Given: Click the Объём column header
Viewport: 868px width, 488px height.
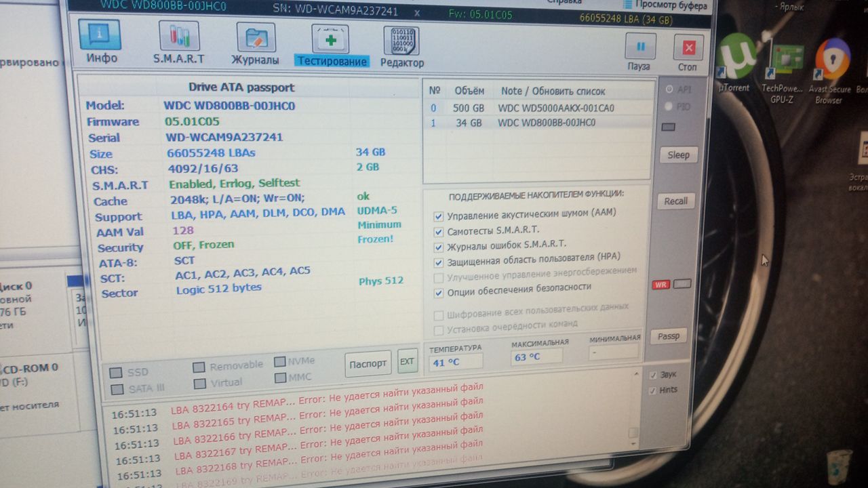Looking at the screenshot, I should (469, 91).
